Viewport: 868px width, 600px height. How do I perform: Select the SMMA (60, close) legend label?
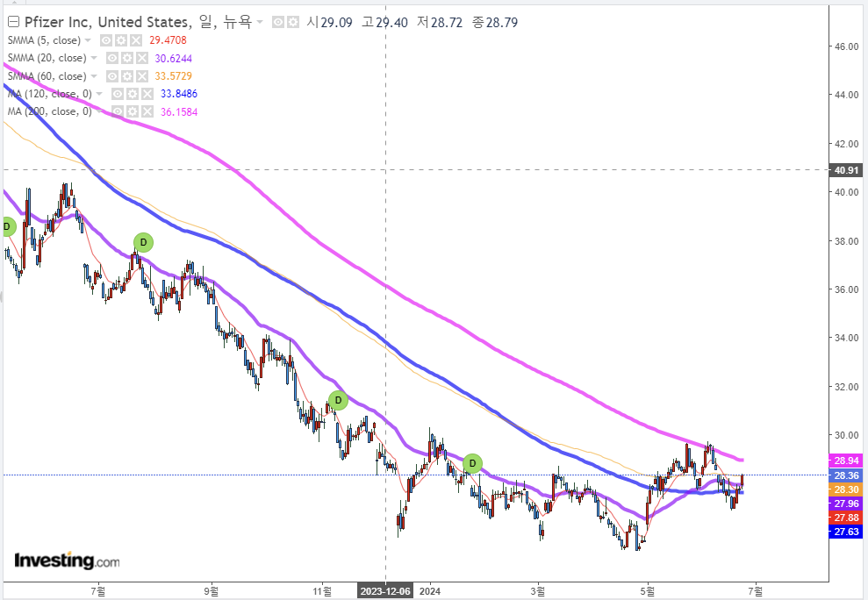pyautogui.click(x=47, y=76)
